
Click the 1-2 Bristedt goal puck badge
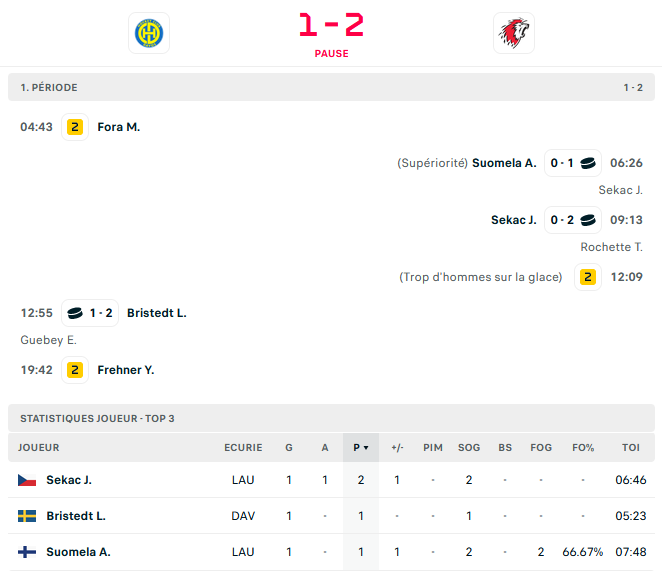[89, 313]
